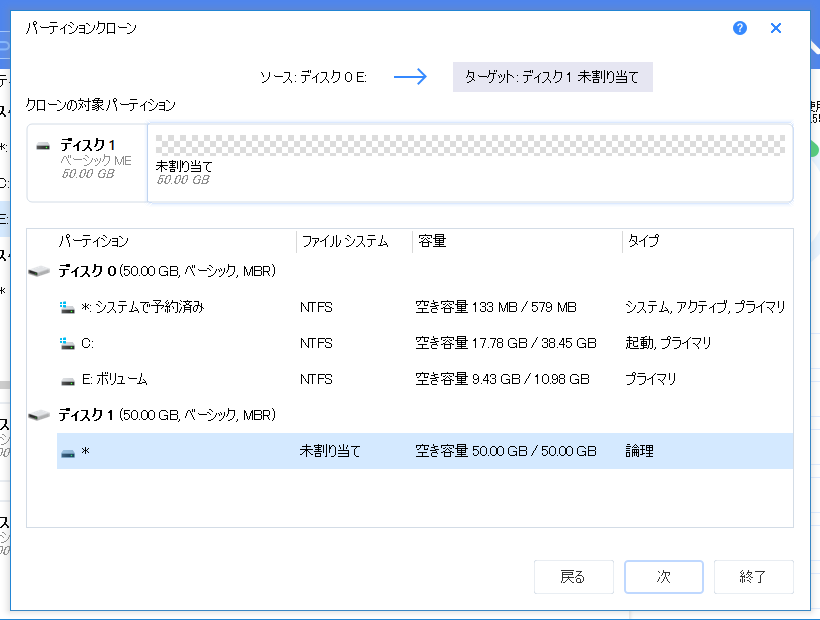Viewport: 820px width, 620px height.
Task: Click the 戻る button to go back
Action: [573, 577]
